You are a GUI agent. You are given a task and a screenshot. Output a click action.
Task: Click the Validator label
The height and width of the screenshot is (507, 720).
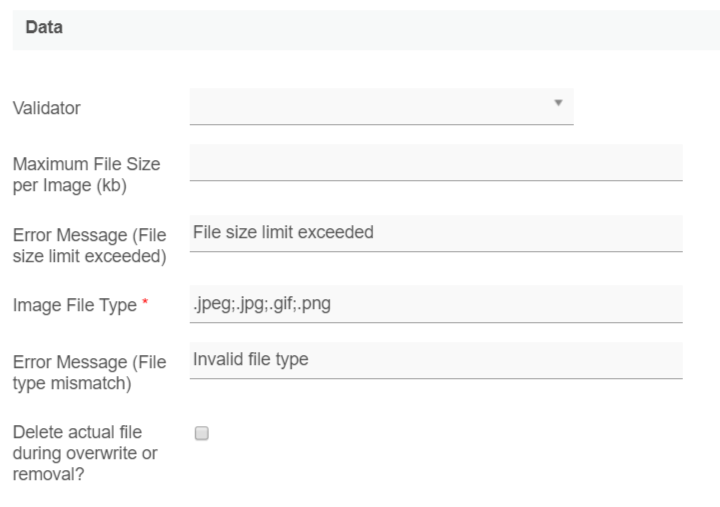pyautogui.click(x=47, y=108)
